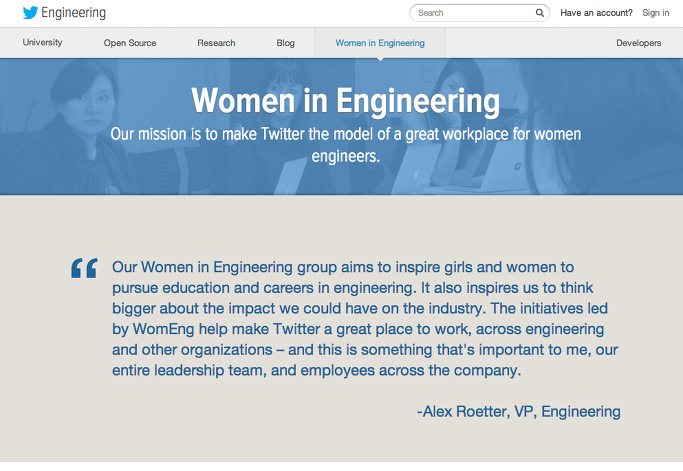Open the Developers nav link
This screenshot has height=471, width=683.
(x=638, y=43)
